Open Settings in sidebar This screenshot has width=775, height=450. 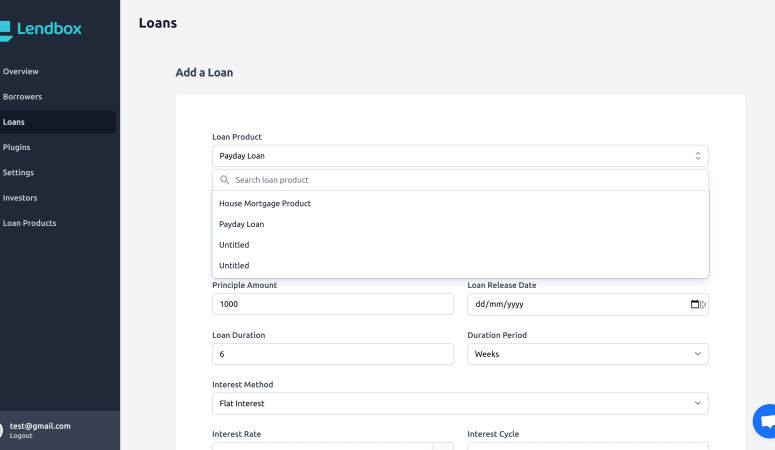[18, 173]
